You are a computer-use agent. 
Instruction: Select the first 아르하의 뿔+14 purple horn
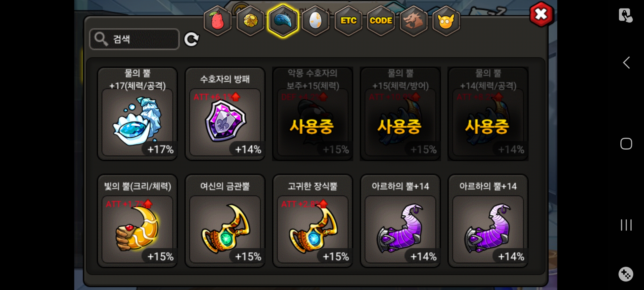(x=400, y=221)
